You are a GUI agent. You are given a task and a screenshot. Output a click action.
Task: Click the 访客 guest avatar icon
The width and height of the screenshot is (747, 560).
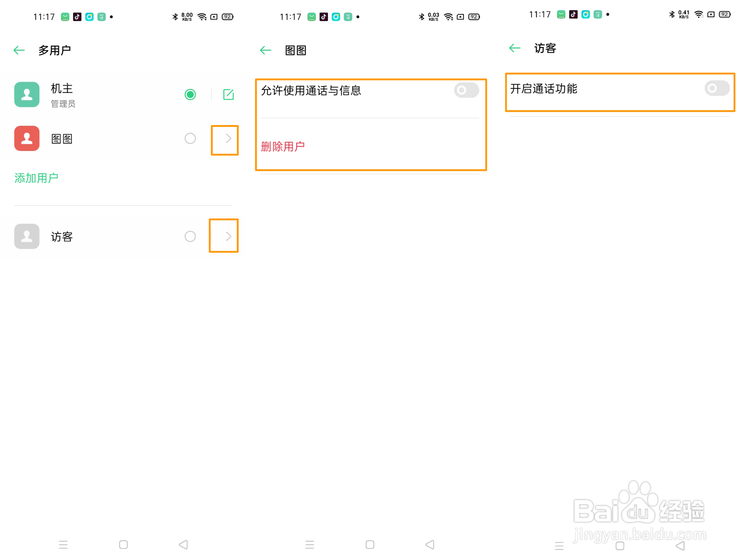[x=26, y=236]
